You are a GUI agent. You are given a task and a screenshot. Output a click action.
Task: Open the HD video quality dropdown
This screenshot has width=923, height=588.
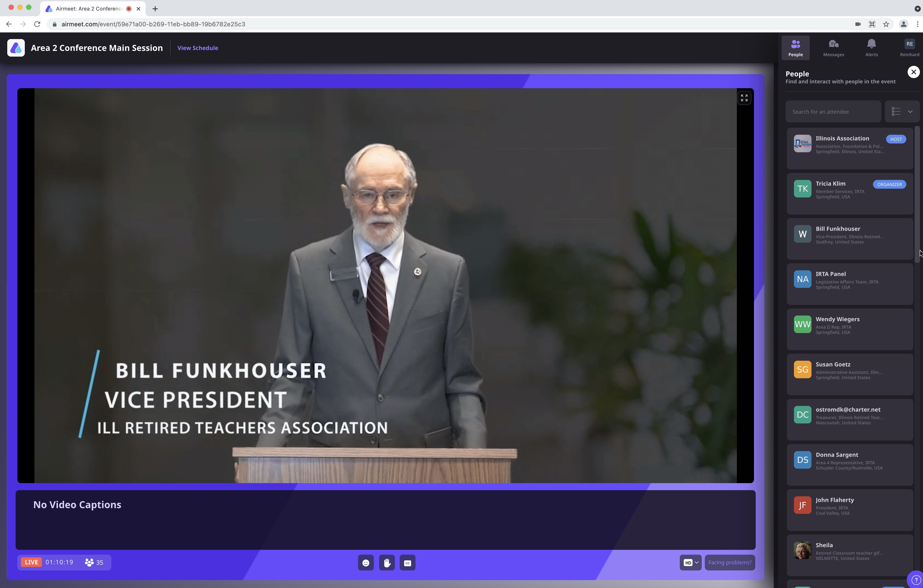click(691, 563)
